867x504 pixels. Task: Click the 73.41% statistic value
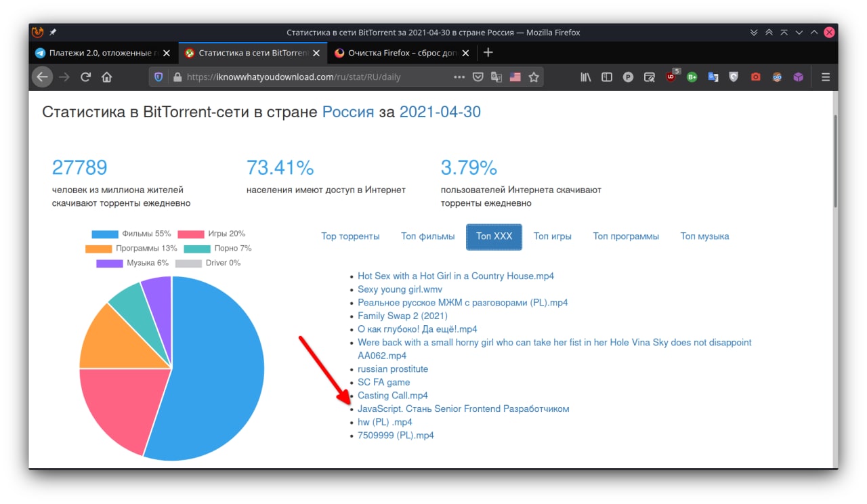[280, 167]
